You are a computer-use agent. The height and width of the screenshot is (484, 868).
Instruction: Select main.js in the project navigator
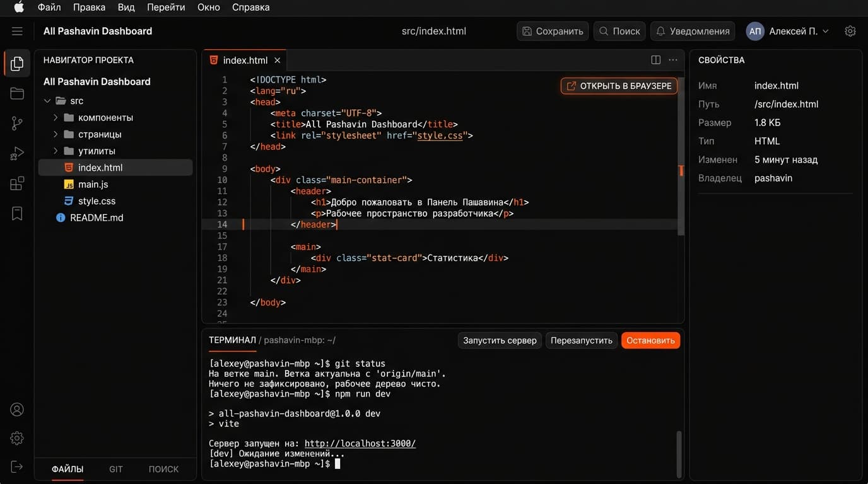[92, 184]
